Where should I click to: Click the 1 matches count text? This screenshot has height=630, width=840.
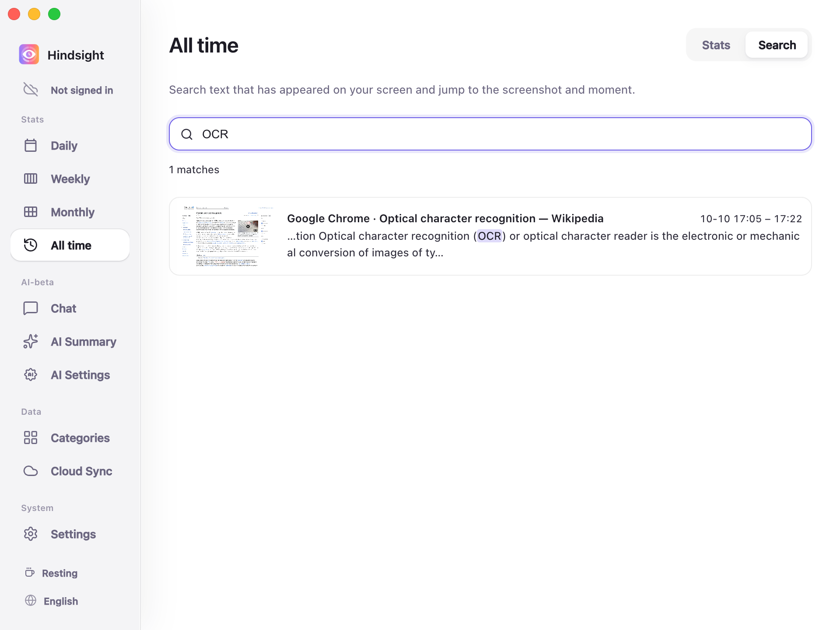click(x=194, y=170)
